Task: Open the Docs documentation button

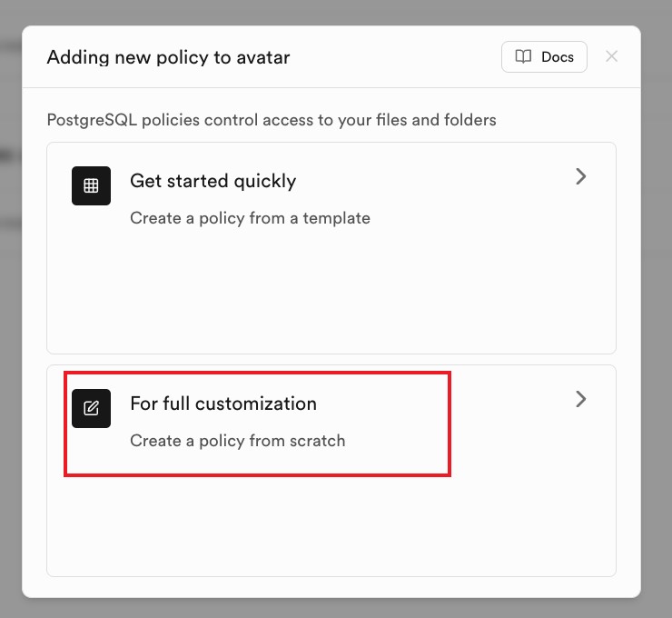Action: coord(544,56)
